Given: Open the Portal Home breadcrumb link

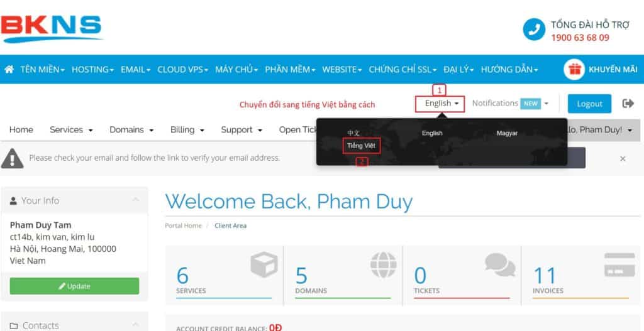Looking at the screenshot, I should coord(183,225).
